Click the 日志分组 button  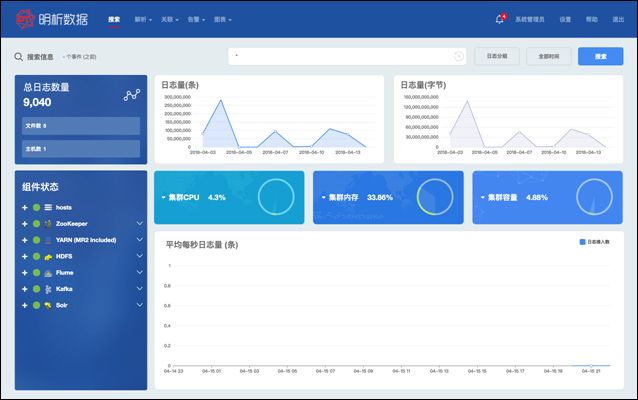point(497,56)
